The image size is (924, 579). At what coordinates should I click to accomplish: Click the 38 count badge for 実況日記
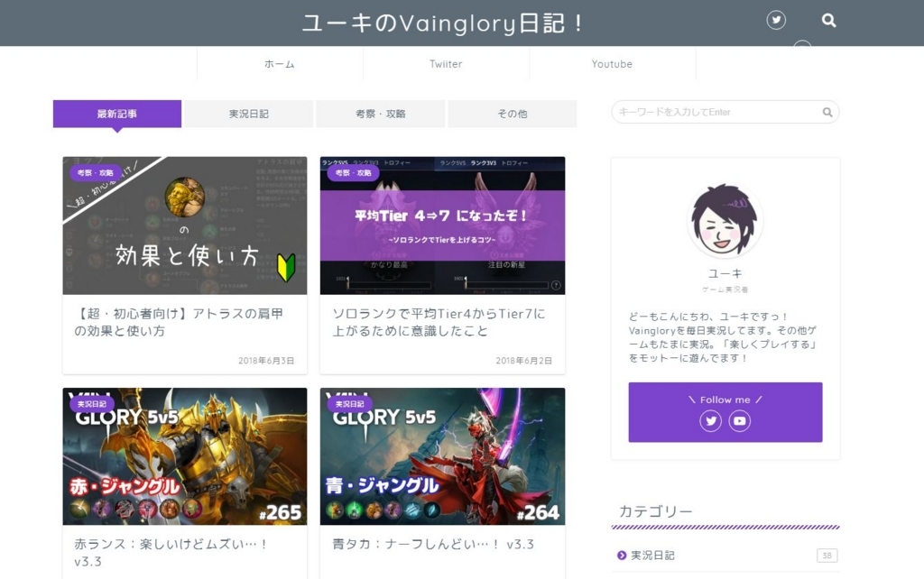pyautogui.click(x=827, y=556)
